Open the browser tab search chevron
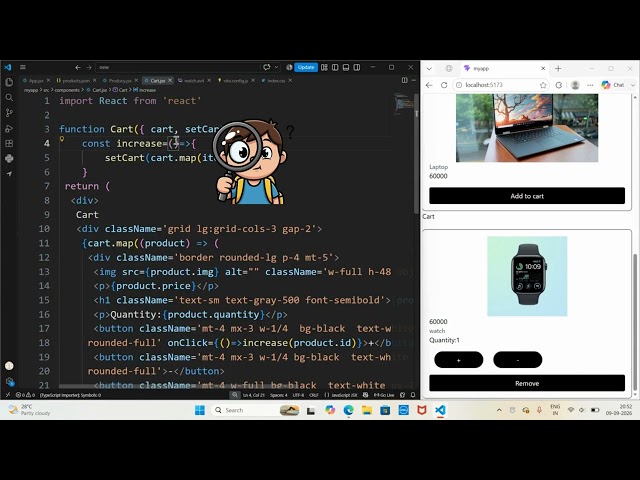 [429, 69]
